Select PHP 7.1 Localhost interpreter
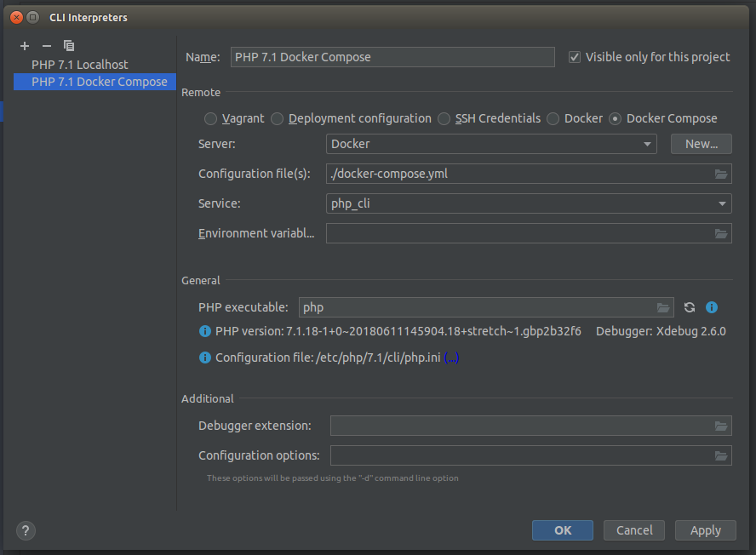This screenshot has width=756, height=555. pyautogui.click(x=80, y=65)
